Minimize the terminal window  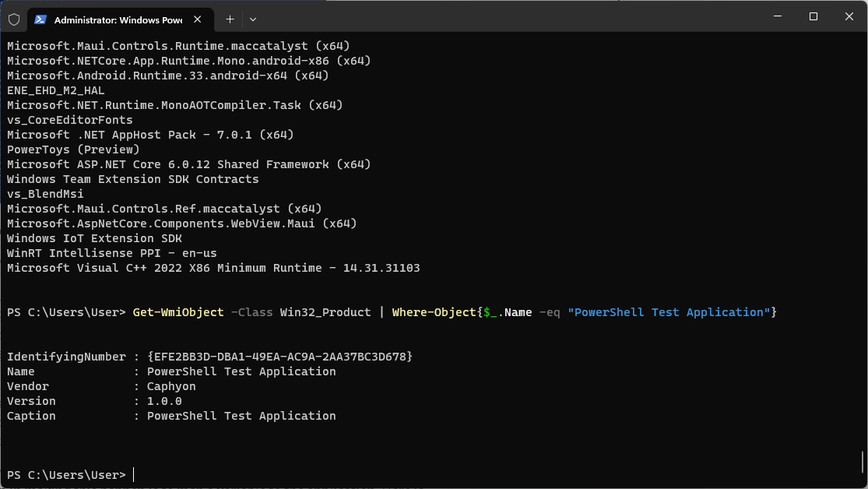[x=778, y=16]
